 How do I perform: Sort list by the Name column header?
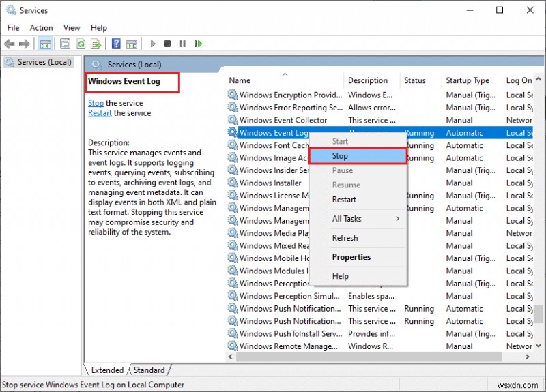240,80
